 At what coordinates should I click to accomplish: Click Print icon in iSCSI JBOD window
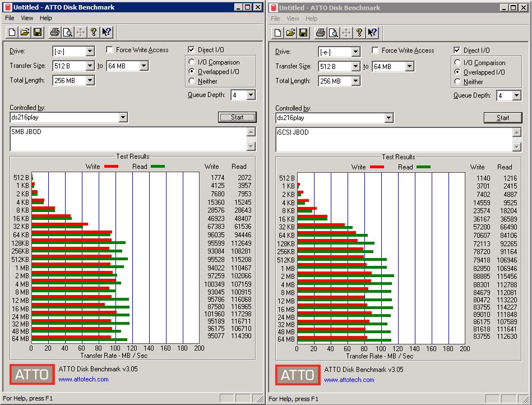(321, 33)
